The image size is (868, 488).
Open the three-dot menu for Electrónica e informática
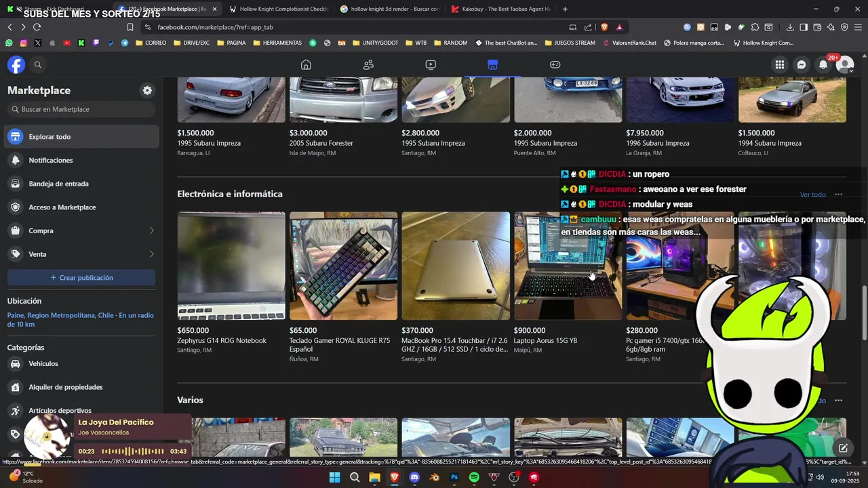coord(838,195)
